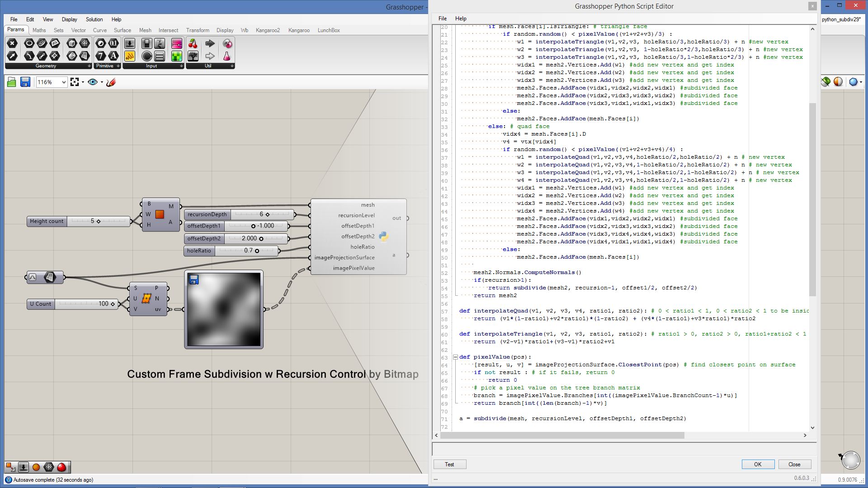Viewport: 868px width, 488px height.
Task: Switch to the Mesh tab
Action: (x=145, y=30)
